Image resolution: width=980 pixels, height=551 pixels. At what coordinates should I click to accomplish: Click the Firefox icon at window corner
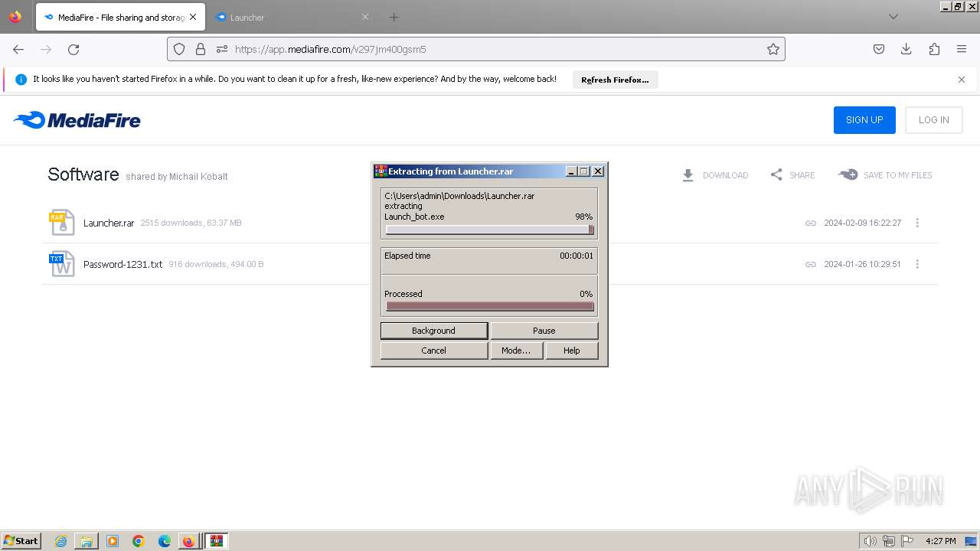[15, 17]
